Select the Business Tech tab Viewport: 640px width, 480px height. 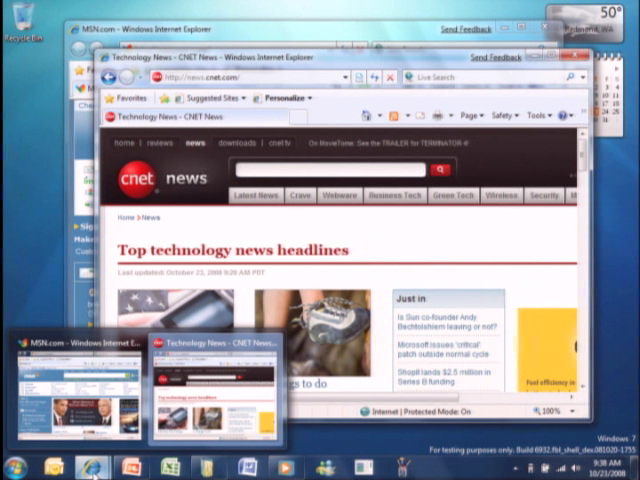pos(395,196)
